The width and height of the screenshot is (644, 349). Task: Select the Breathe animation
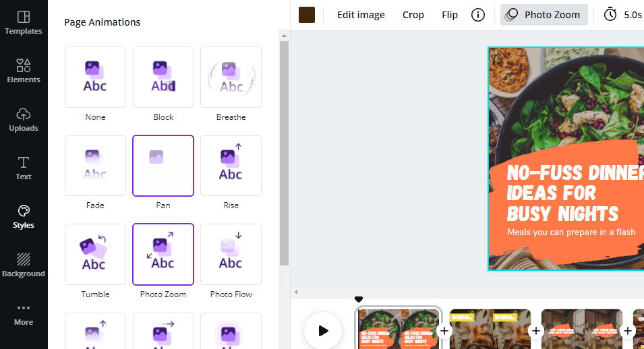[x=231, y=77]
